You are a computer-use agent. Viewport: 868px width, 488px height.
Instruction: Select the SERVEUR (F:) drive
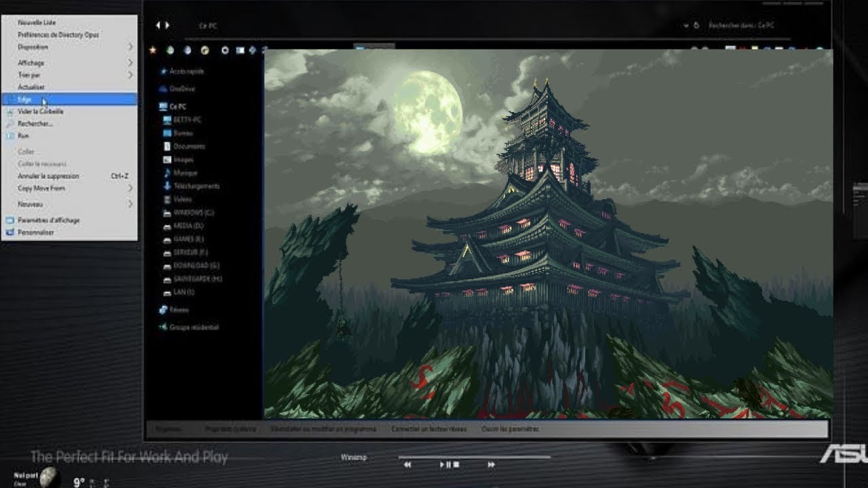(x=191, y=252)
